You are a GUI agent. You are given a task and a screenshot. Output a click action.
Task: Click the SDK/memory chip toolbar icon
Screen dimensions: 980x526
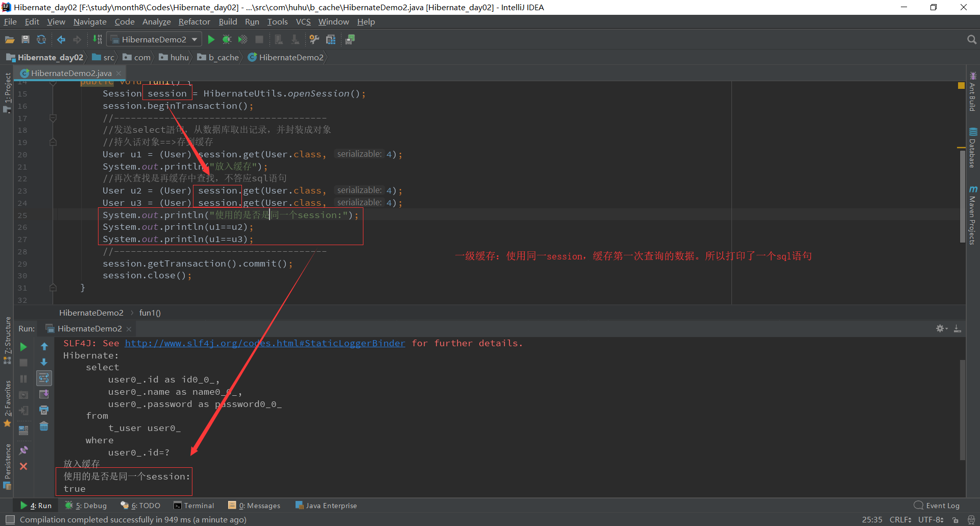pos(350,39)
